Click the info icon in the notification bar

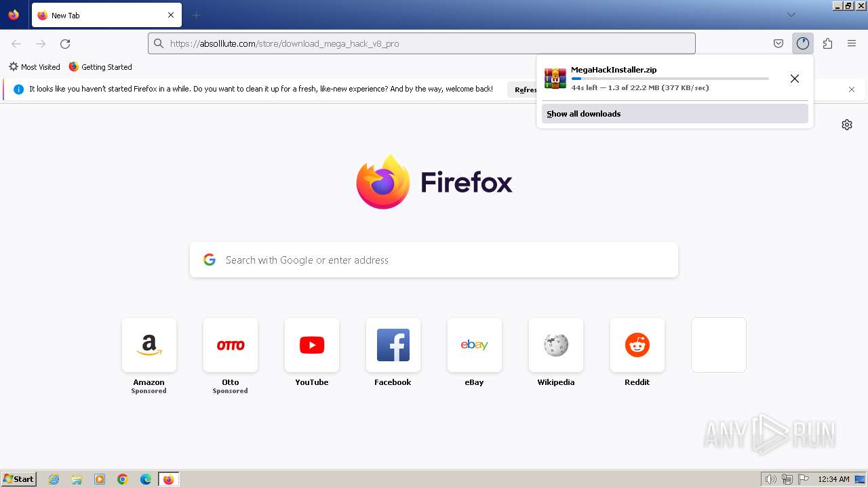[x=18, y=89]
